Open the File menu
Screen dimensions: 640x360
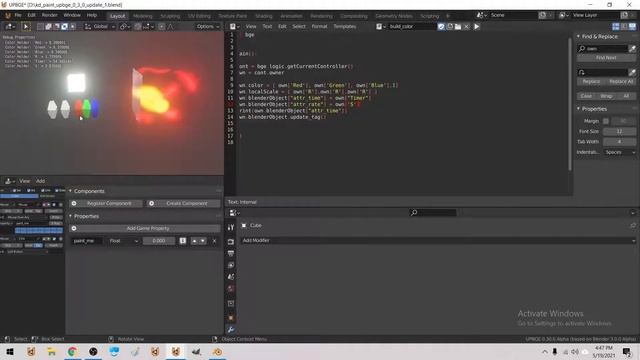point(18,15)
